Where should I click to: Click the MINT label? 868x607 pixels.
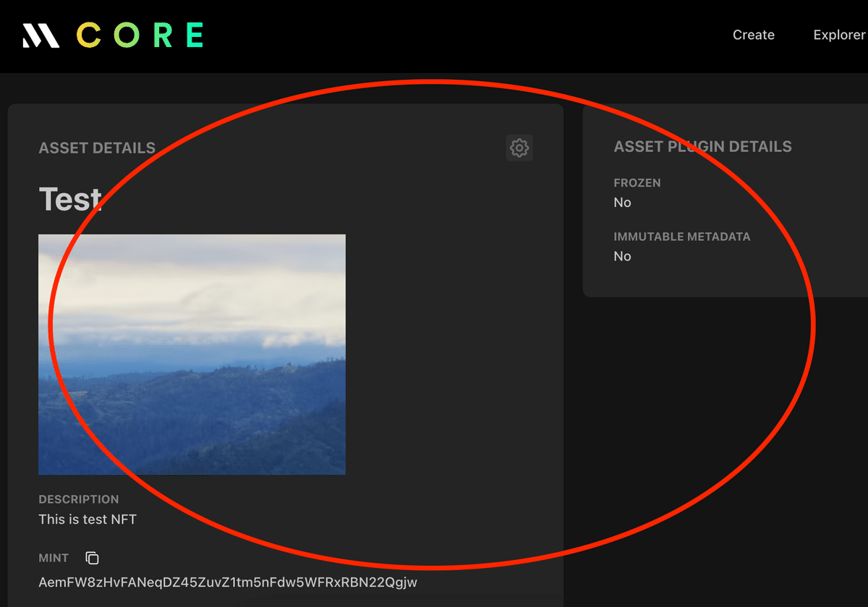coord(54,558)
